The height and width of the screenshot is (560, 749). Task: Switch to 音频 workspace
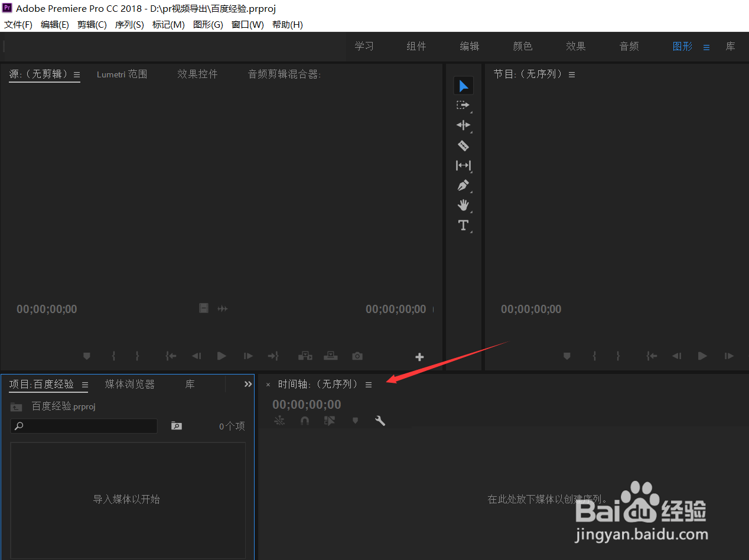(x=629, y=46)
